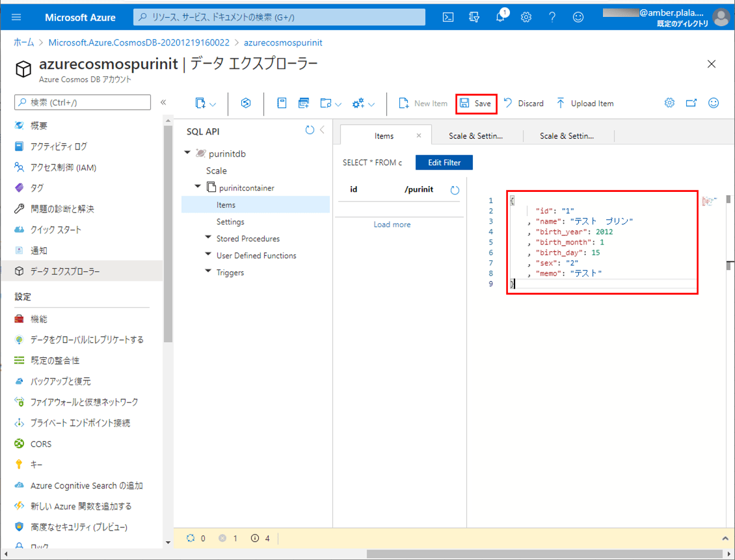
Task: Open ファイアウォールと仮想ネットワーク page
Action: [85, 402]
